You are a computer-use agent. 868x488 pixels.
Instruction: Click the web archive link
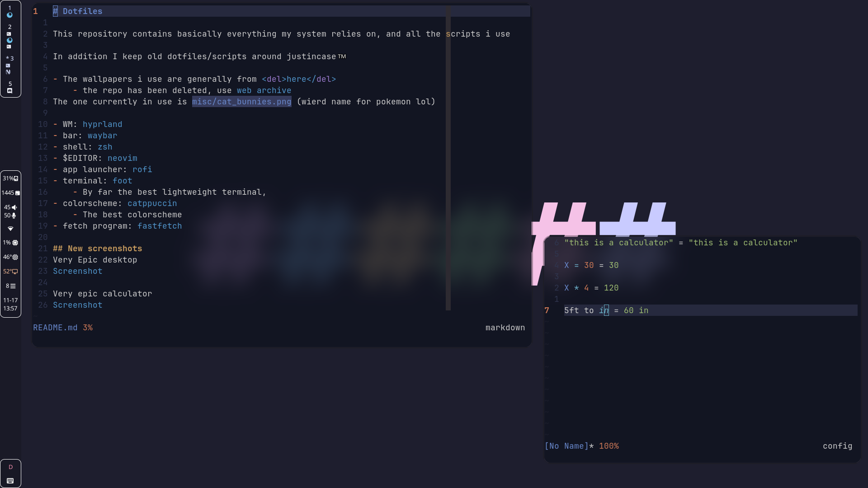click(x=264, y=90)
